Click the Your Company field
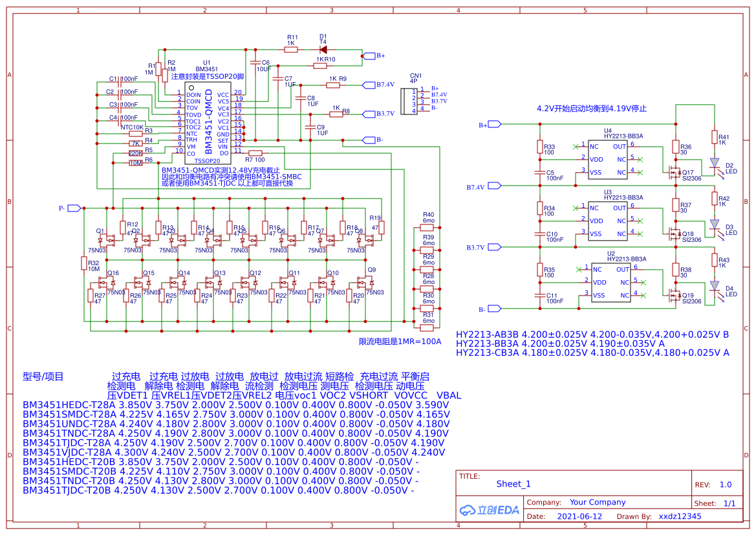 (597, 502)
